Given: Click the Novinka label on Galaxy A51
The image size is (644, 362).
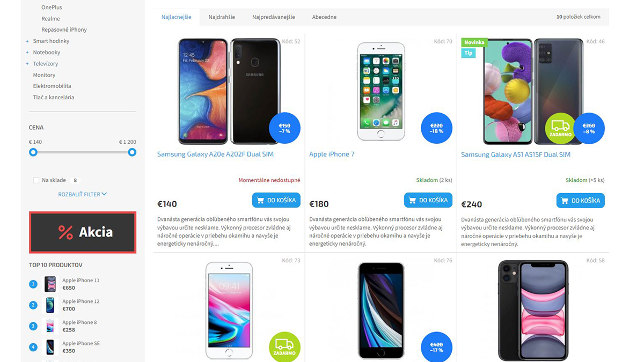Looking at the screenshot, I should tap(474, 42).
